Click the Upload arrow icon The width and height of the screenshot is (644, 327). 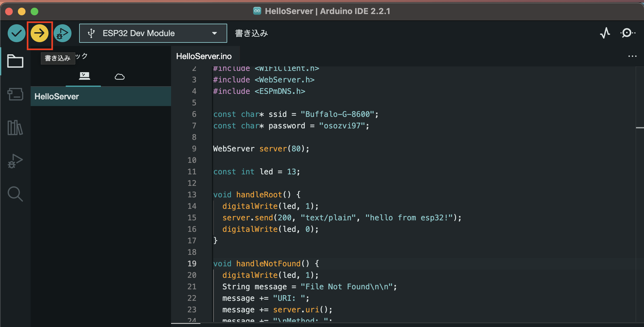coord(40,33)
